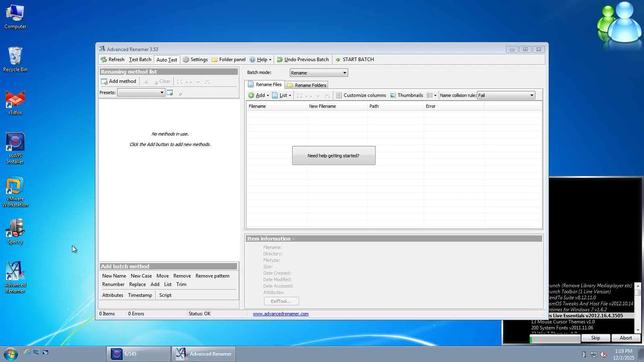The height and width of the screenshot is (362, 644).
Task: Click the ExifTool button
Action: click(x=281, y=301)
